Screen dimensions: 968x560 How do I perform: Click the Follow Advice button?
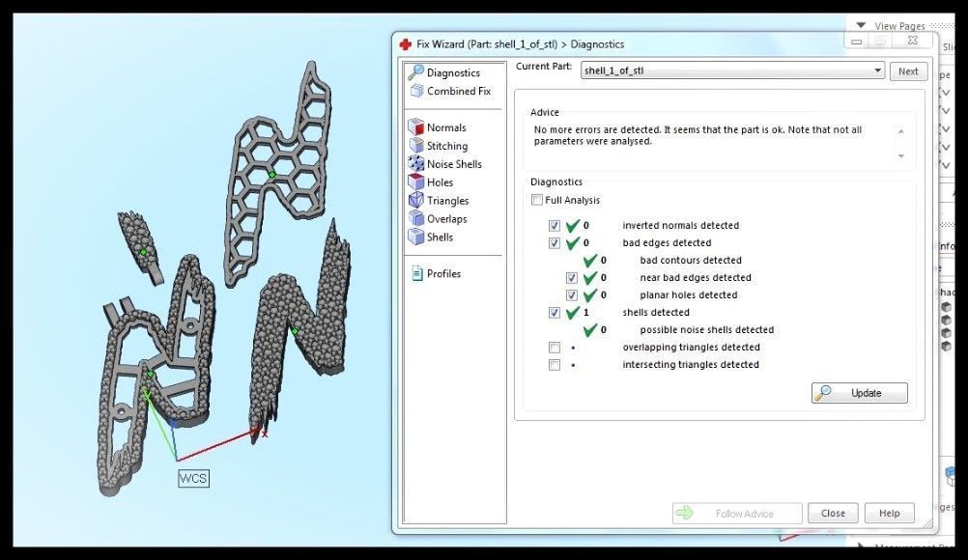[x=737, y=513]
